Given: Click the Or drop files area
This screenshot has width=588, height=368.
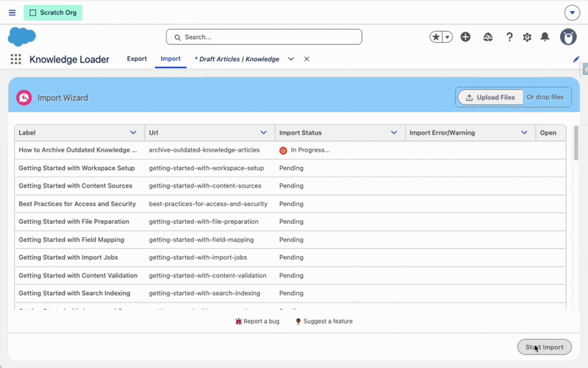Looking at the screenshot, I should (545, 97).
